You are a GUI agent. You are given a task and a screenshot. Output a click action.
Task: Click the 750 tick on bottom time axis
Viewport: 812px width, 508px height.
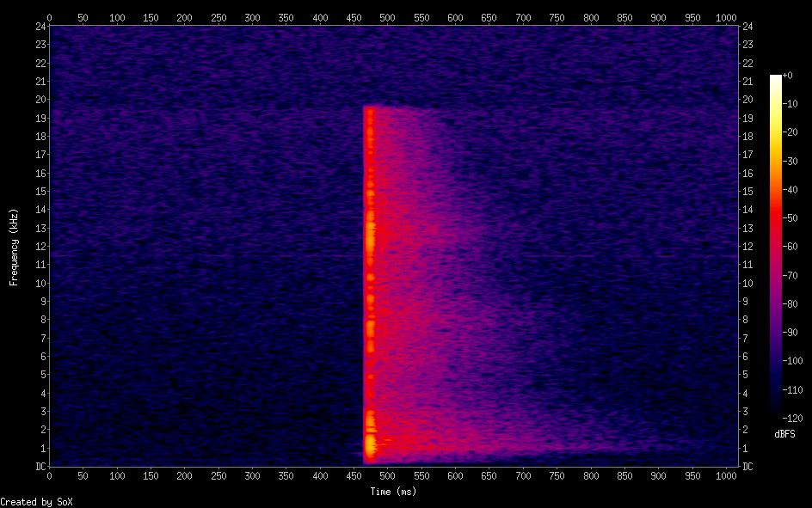click(x=557, y=474)
